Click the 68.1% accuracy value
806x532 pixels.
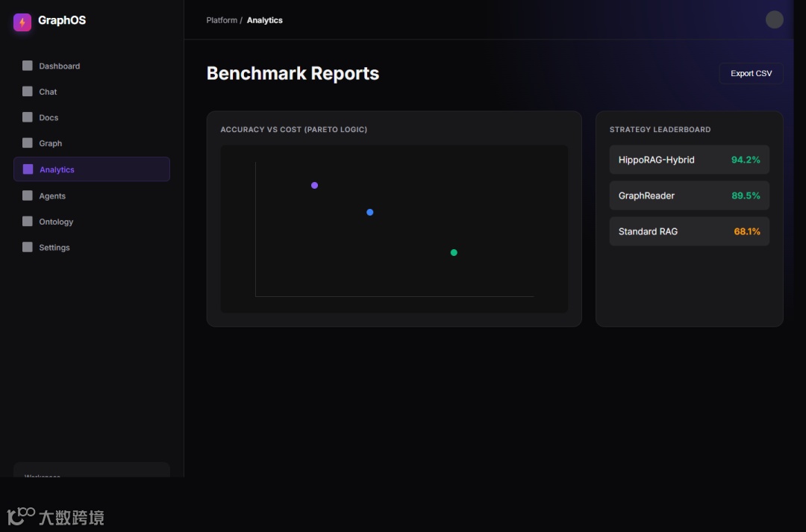click(747, 231)
